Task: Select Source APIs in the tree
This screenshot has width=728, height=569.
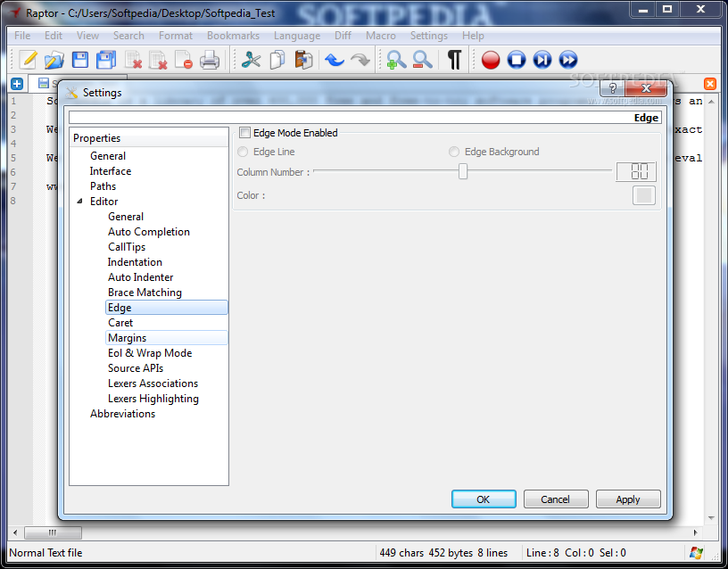Action: 136,368
